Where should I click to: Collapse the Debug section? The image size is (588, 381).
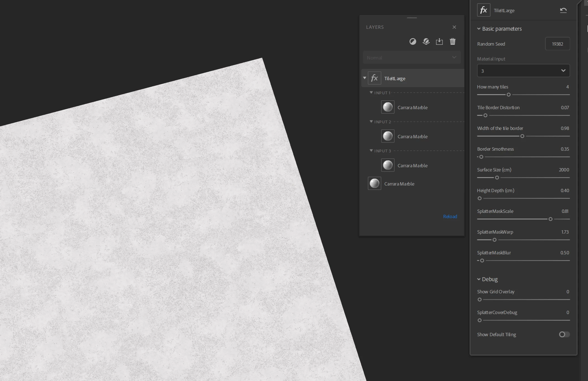pos(479,279)
